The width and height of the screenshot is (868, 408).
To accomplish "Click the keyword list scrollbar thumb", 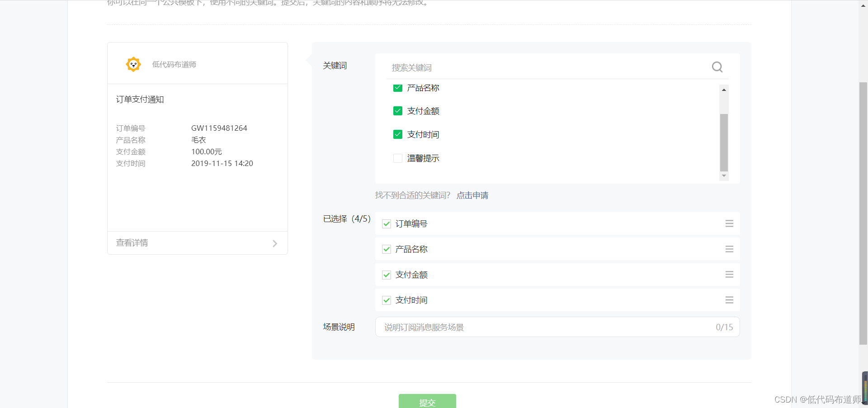I will click(x=724, y=142).
